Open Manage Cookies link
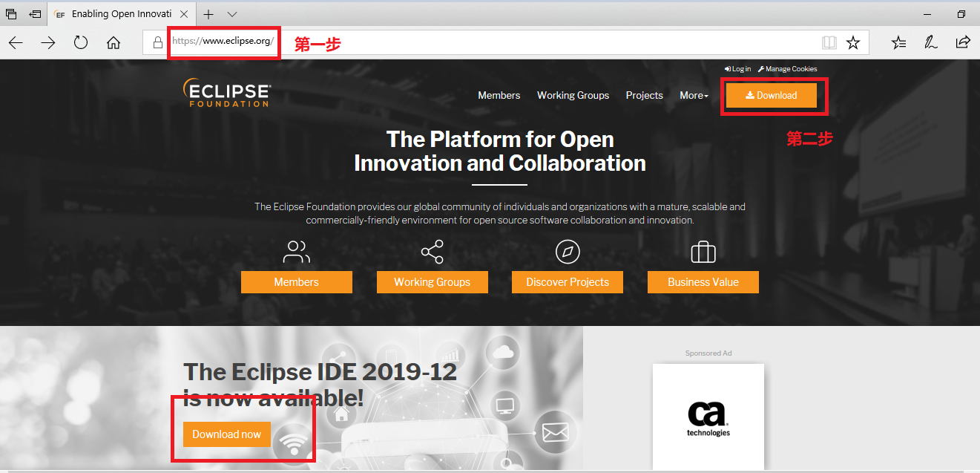Screen dimensions: 980x473 coord(787,69)
